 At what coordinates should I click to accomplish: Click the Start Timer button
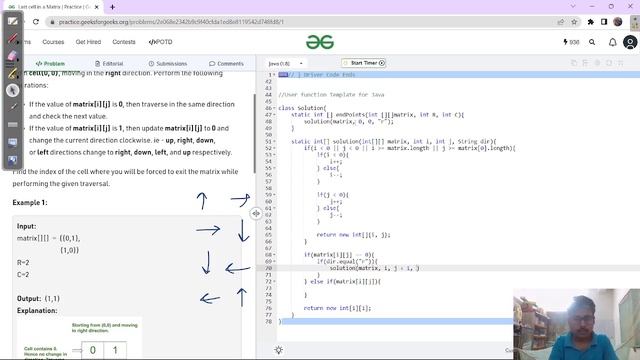[364, 63]
